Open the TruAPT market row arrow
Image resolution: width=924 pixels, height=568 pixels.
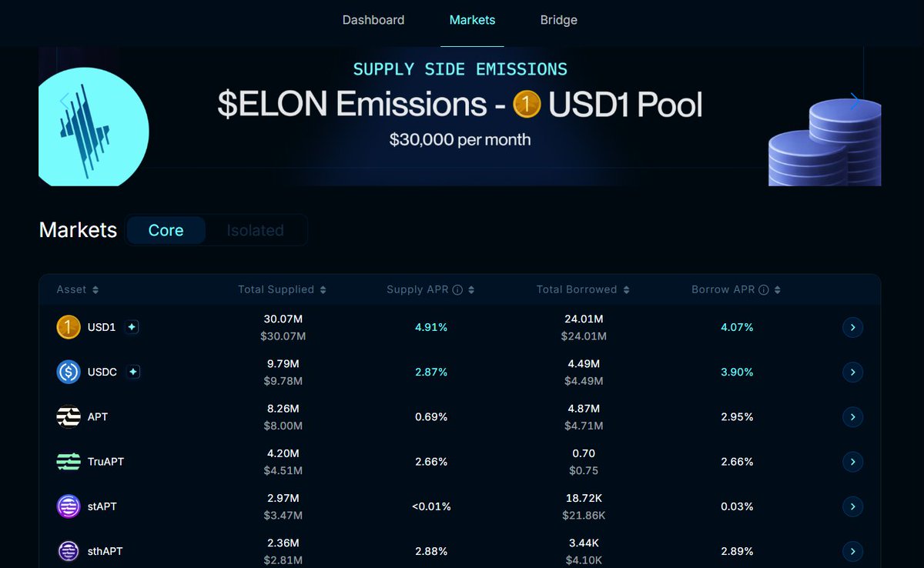click(852, 462)
